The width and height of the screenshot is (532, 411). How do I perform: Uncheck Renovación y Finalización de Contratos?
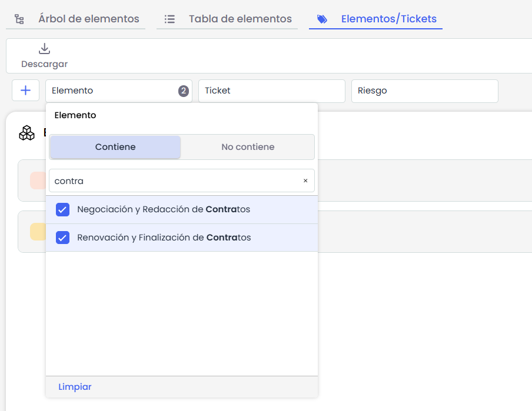(x=62, y=238)
